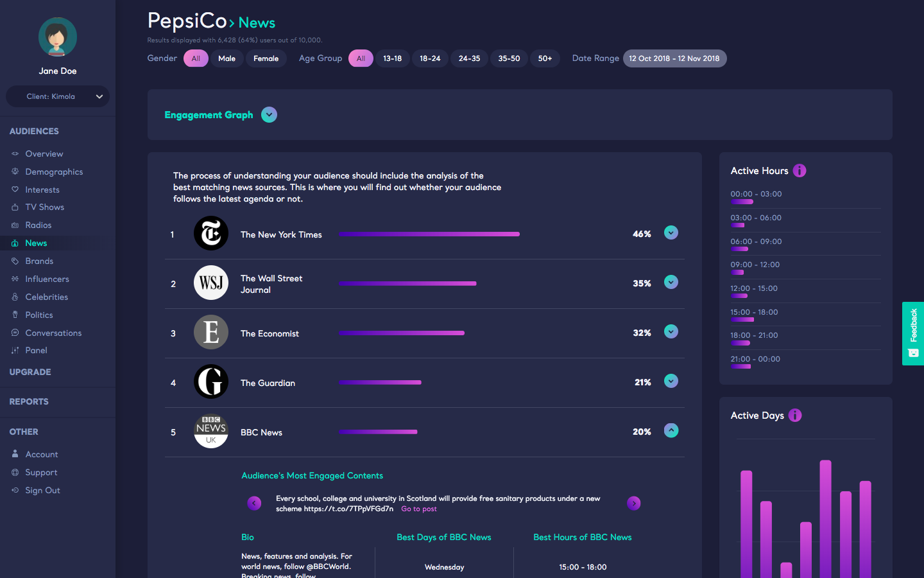Click the 00:00 - 03:00 active hours row
The image size is (924, 578).
(x=805, y=197)
